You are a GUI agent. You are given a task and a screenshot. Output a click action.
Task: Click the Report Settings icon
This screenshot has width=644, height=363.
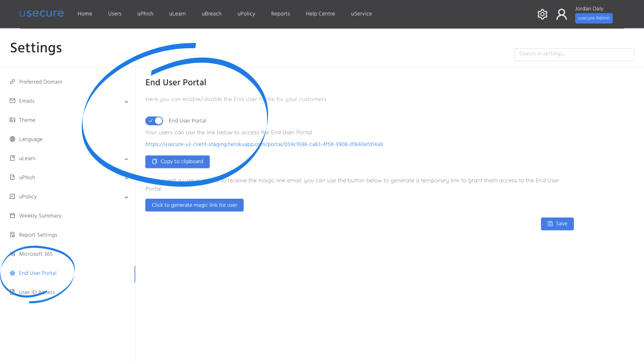[12, 235]
